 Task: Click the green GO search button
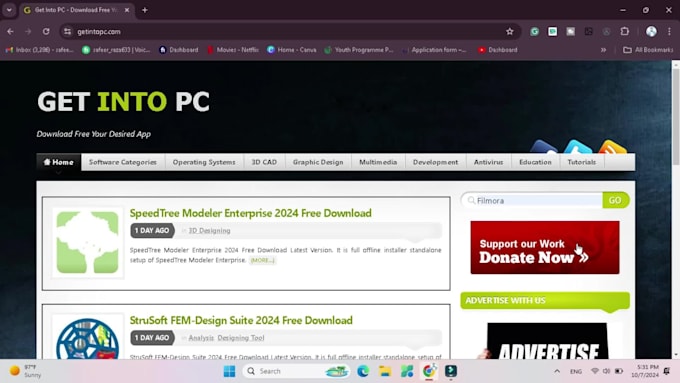point(615,200)
